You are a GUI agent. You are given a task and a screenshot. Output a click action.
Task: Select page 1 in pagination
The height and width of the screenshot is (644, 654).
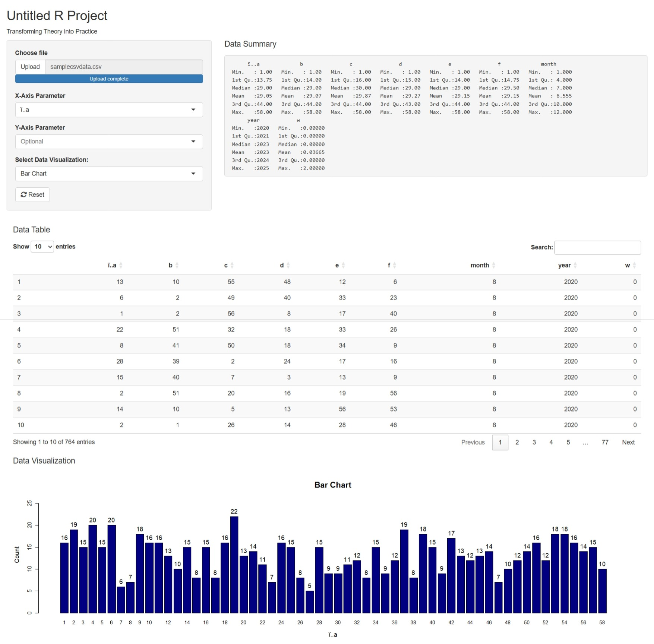click(x=500, y=442)
